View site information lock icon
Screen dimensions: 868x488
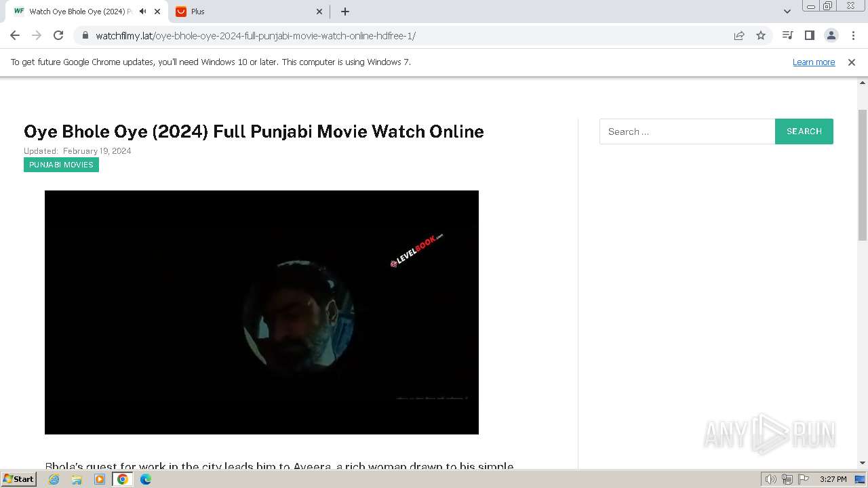pyautogui.click(x=85, y=36)
